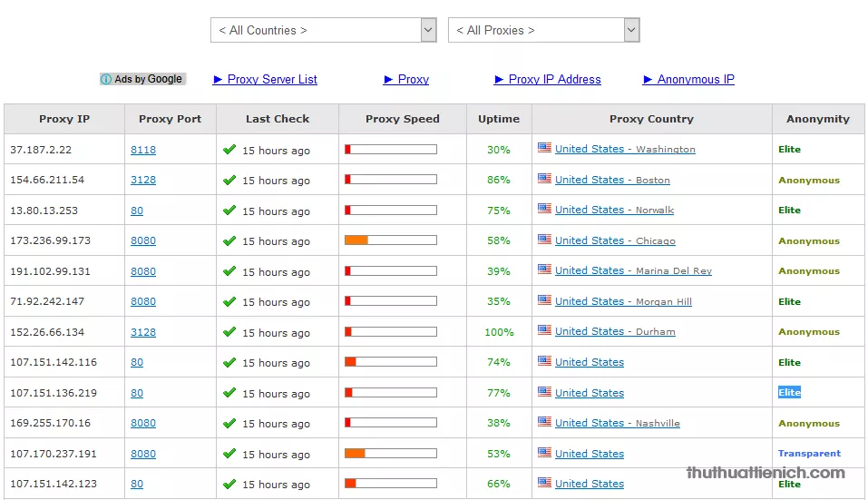Click the Ads by Google info icon

[106, 80]
